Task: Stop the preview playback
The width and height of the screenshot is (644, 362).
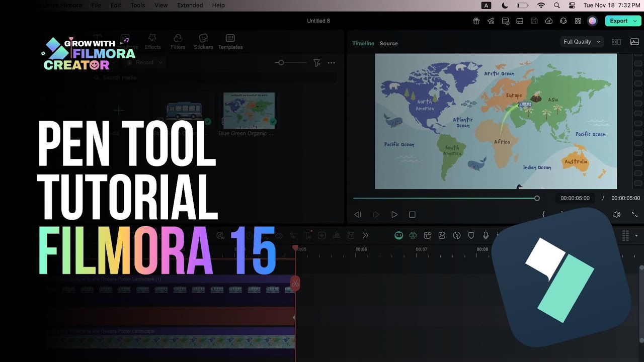Action: [x=412, y=215]
